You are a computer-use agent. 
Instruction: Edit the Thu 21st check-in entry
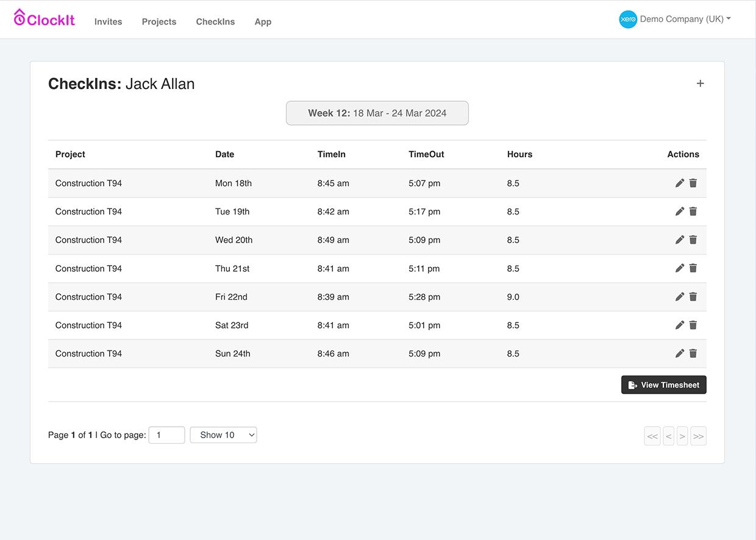(680, 268)
